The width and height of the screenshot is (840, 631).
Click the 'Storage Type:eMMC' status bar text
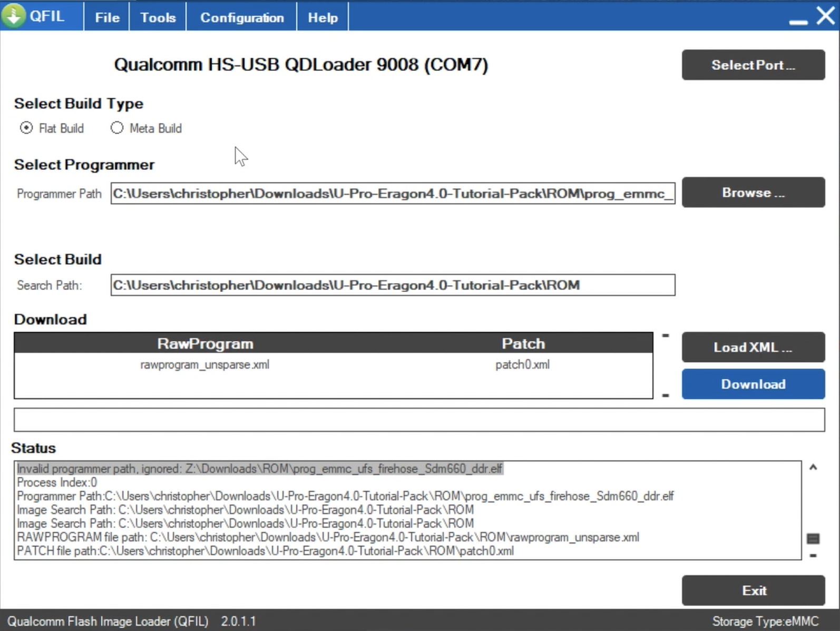(765, 621)
